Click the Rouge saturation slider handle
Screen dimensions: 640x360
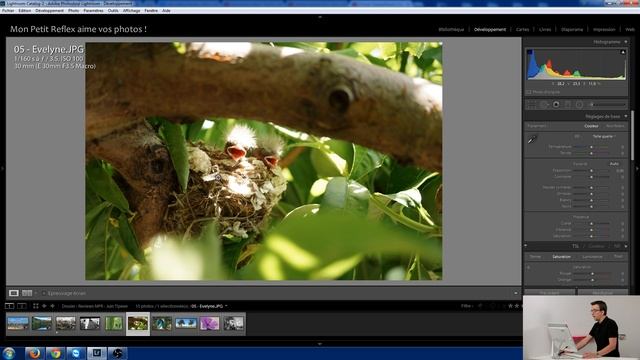pos(592,274)
